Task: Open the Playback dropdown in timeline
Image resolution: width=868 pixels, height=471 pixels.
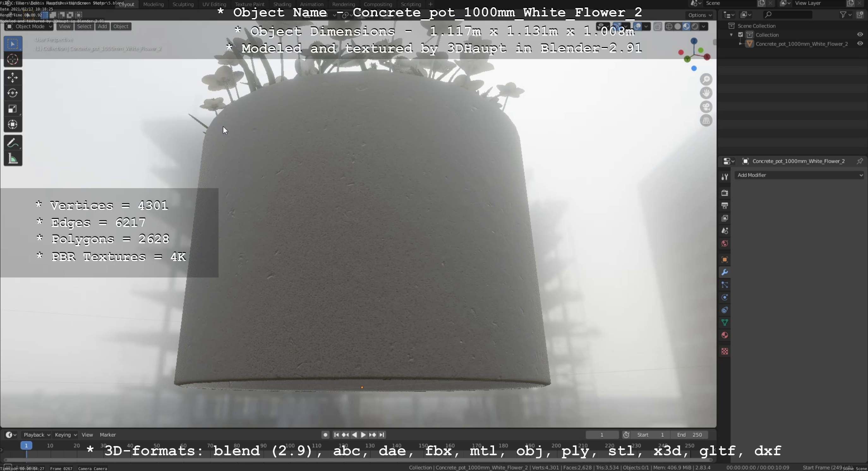Action: coord(36,435)
